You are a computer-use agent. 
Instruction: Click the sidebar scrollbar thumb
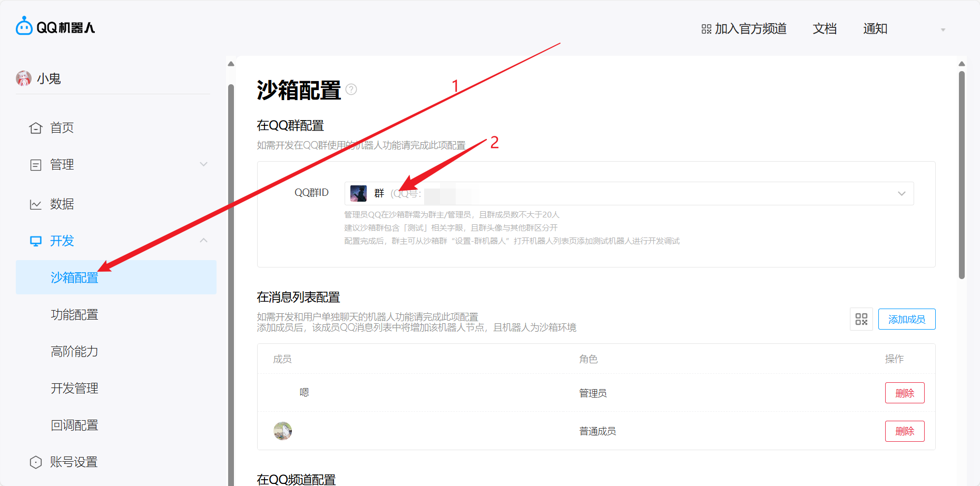click(231, 284)
